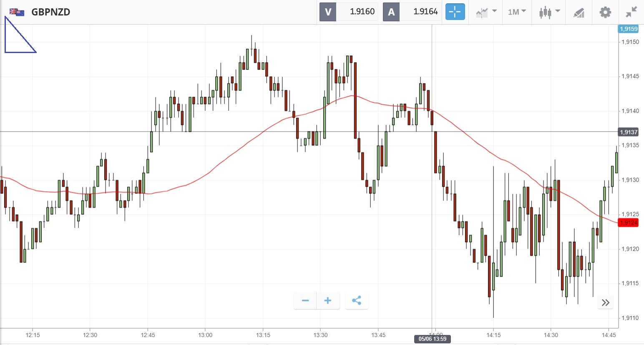Collapse the chart with minimize arrows icon
This screenshot has height=345, width=644.
[x=631, y=12]
